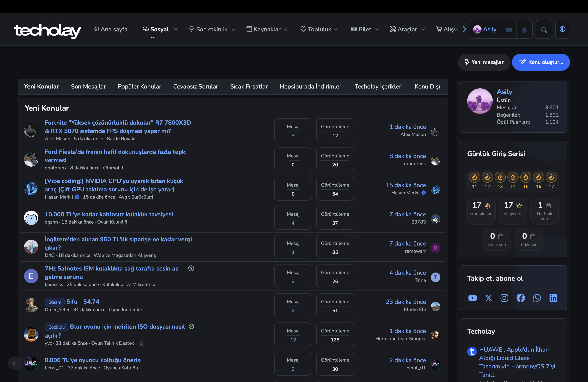The image size is (588, 382).
Task: Jump to page 2 of Blur thread
Action: 141,343
